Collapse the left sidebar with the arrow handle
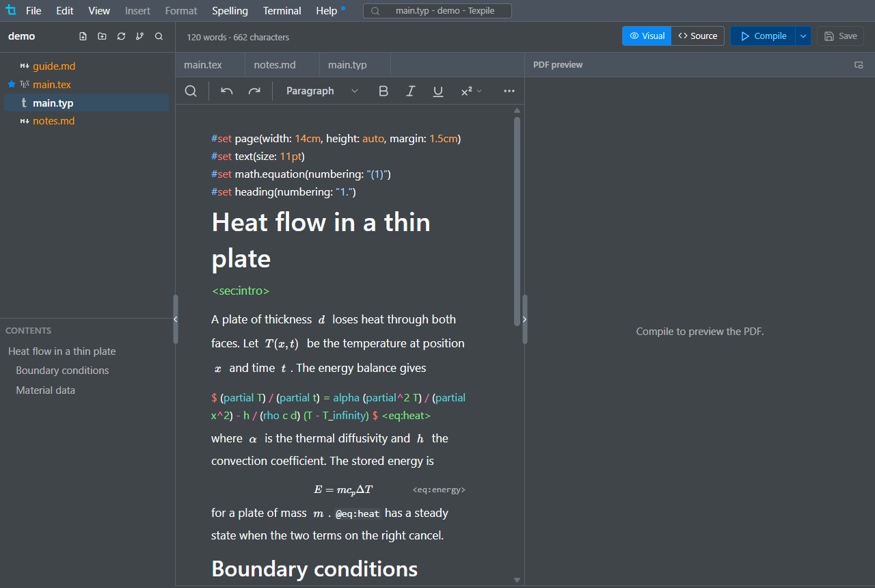Viewport: 875px width, 588px height. 176,319
